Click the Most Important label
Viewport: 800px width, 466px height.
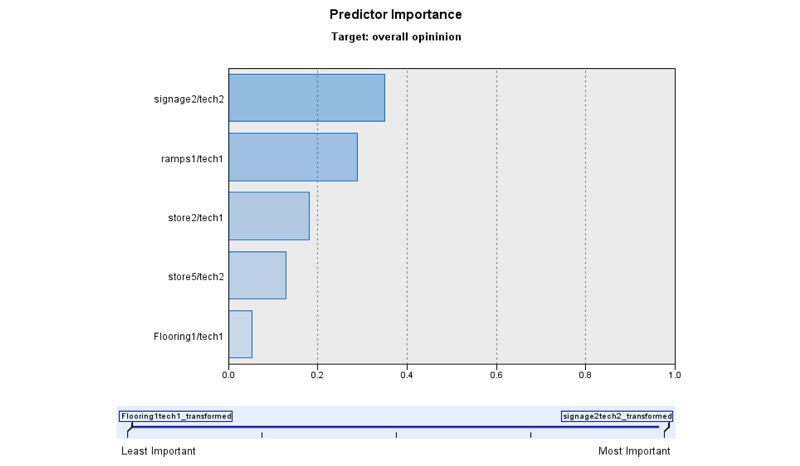click(x=634, y=451)
